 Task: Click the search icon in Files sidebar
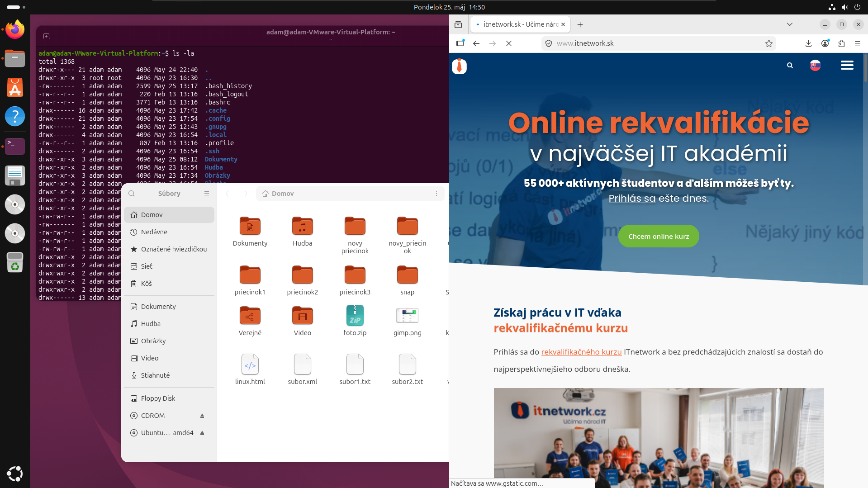pos(132,194)
